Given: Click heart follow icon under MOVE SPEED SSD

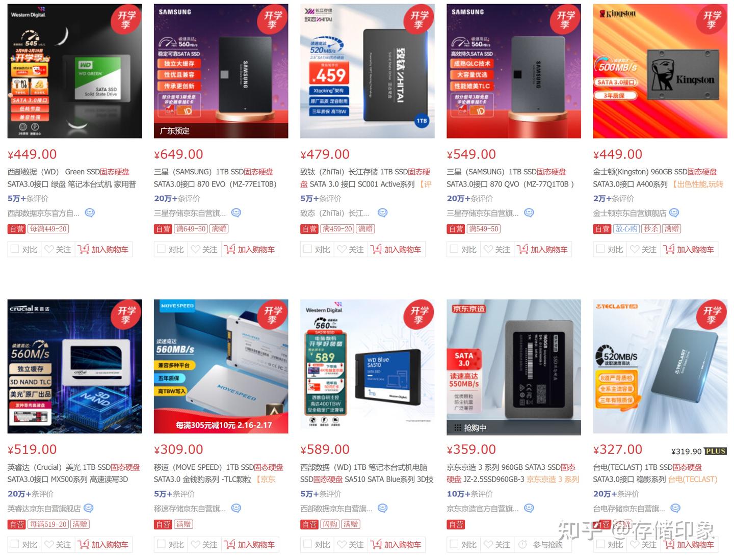Looking at the screenshot, I should 195,544.
